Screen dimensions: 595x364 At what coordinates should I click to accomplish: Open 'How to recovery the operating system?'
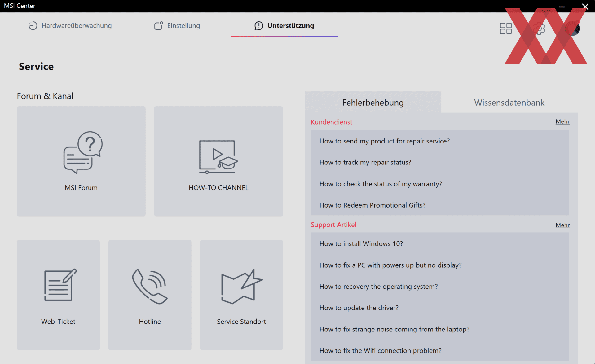tap(440, 287)
